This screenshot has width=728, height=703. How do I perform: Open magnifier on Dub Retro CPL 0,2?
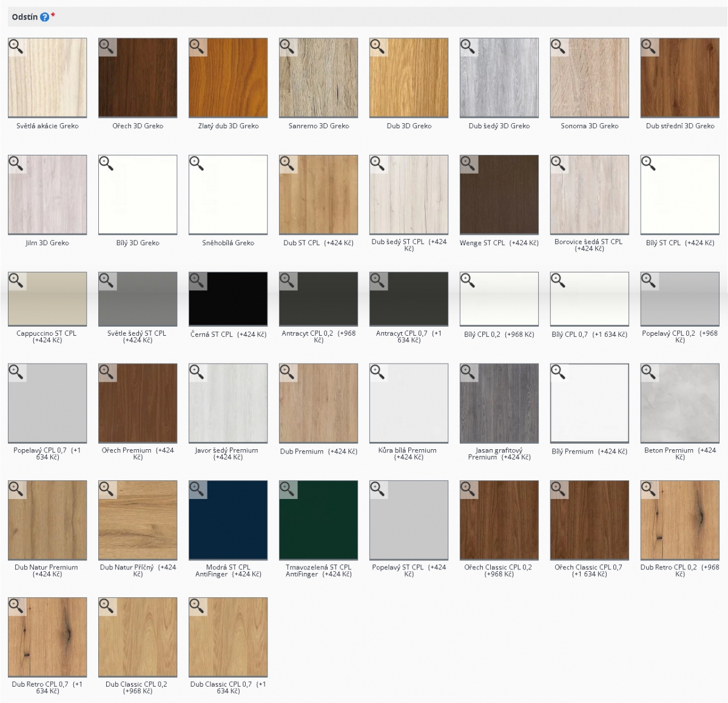[649, 489]
